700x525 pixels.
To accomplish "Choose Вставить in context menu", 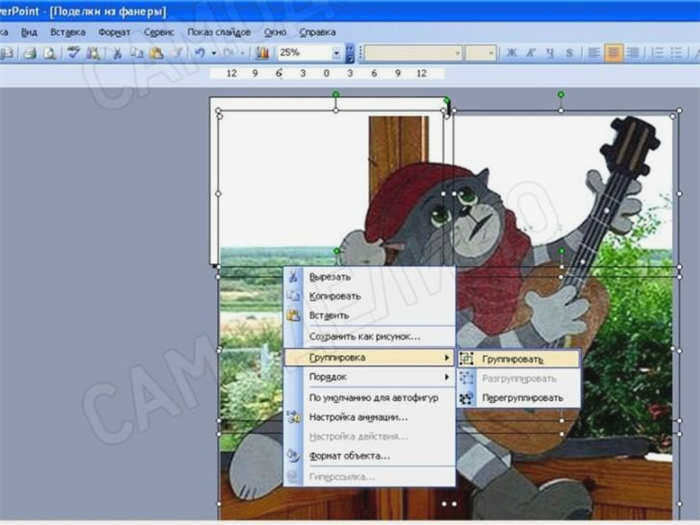I will (x=370, y=315).
